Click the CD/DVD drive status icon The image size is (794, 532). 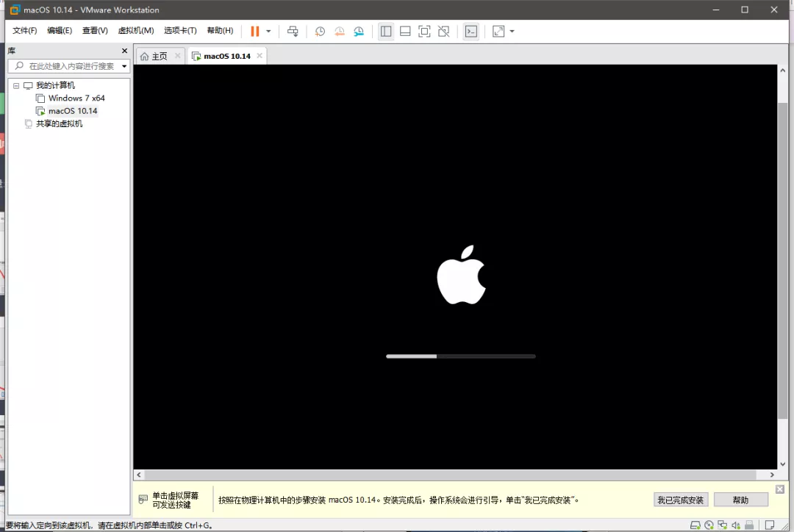click(x=709, y=525)
